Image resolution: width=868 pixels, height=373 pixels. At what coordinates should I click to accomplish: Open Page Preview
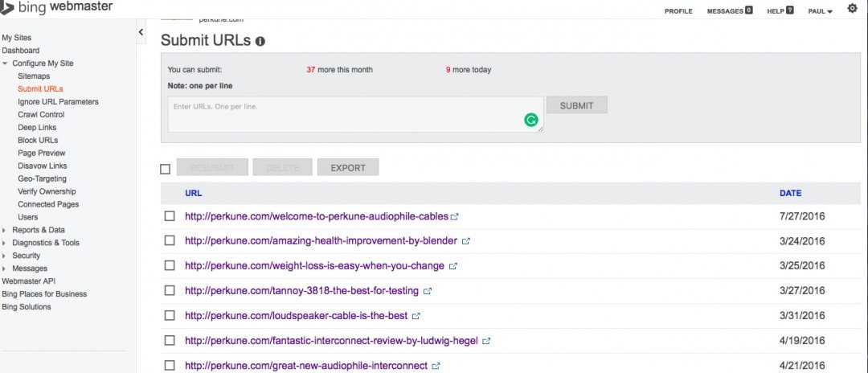coord(42,153)
